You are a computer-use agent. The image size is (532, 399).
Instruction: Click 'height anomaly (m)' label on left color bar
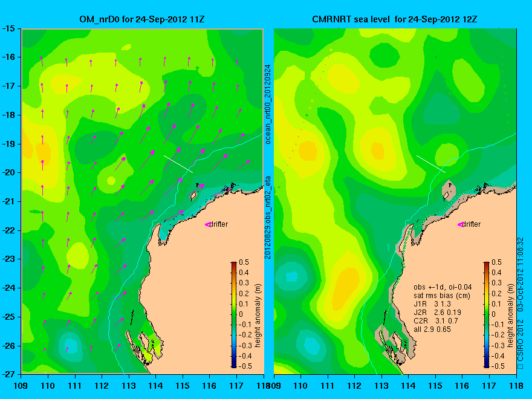point(258,315)
